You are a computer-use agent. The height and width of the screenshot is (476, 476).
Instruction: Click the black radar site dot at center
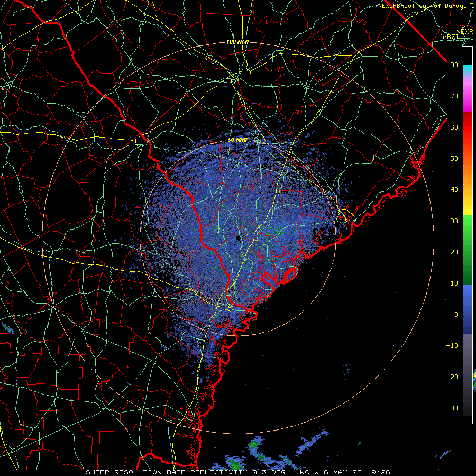239,237
